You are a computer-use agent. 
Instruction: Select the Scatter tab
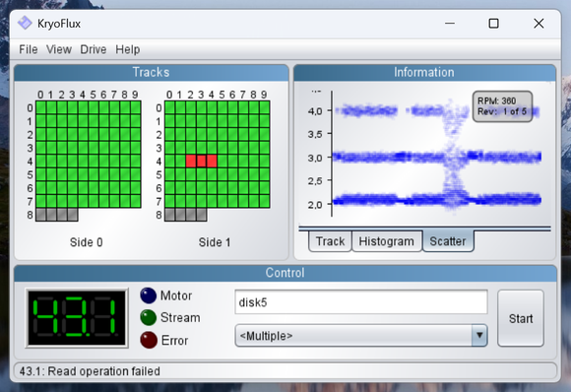(448, 240)
